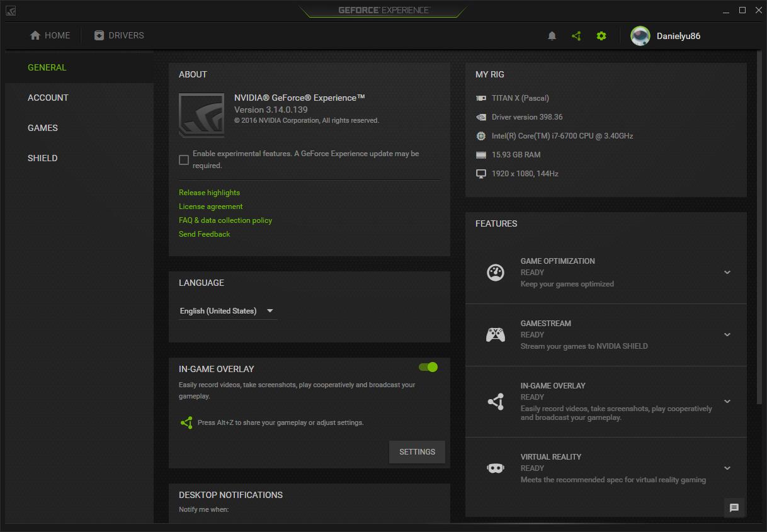
Task: Open the Release highlights link
Action: point(209,193)
